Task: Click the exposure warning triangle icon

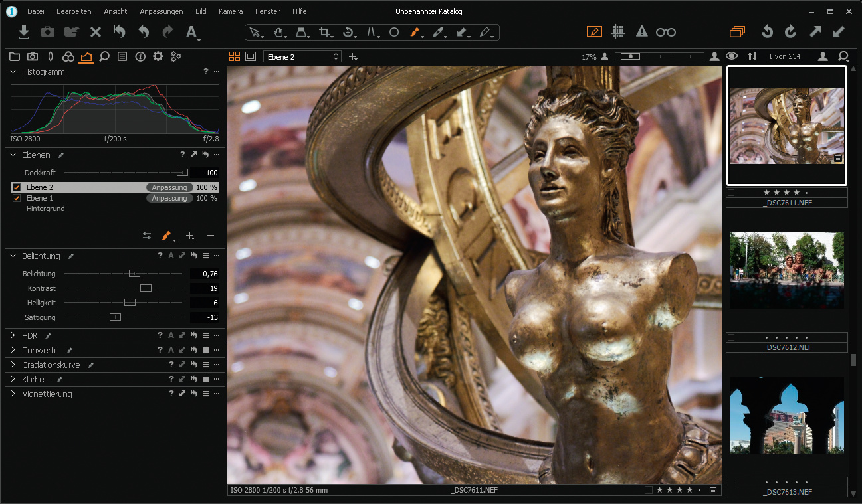Action: pyautogui.click(x=641, y=31)
